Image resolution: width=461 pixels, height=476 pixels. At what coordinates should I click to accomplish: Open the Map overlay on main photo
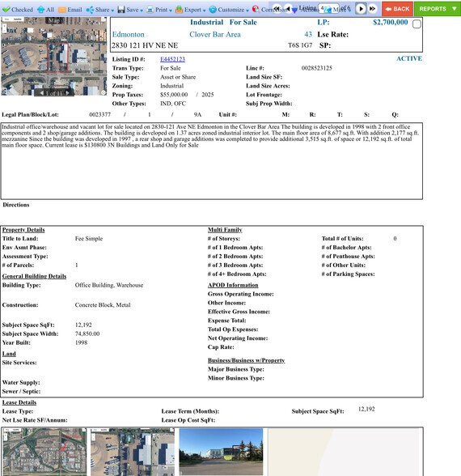53,21
